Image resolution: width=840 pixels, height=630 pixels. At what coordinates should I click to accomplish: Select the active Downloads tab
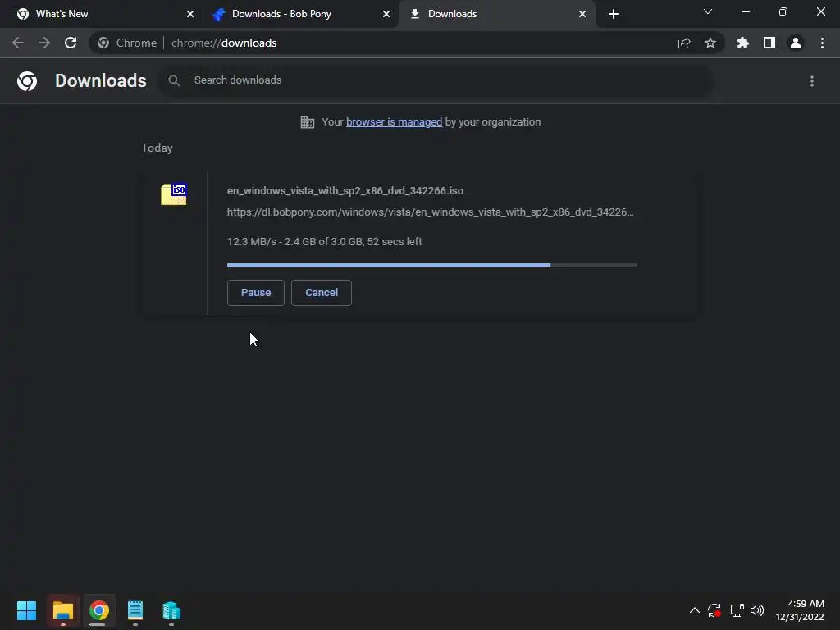point(496,14)
